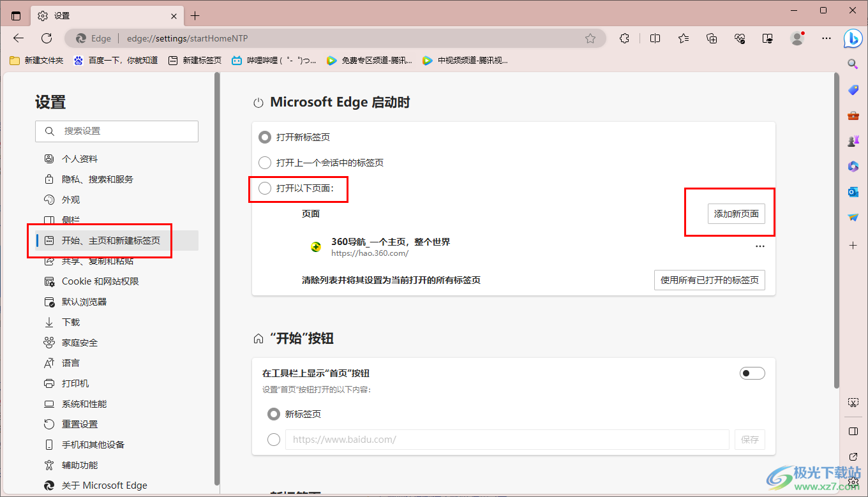Viewport: 868px width, 497px height.
Task: Open browser essentials heart icon
Action: pyautogui.click(x=740, y=38)
